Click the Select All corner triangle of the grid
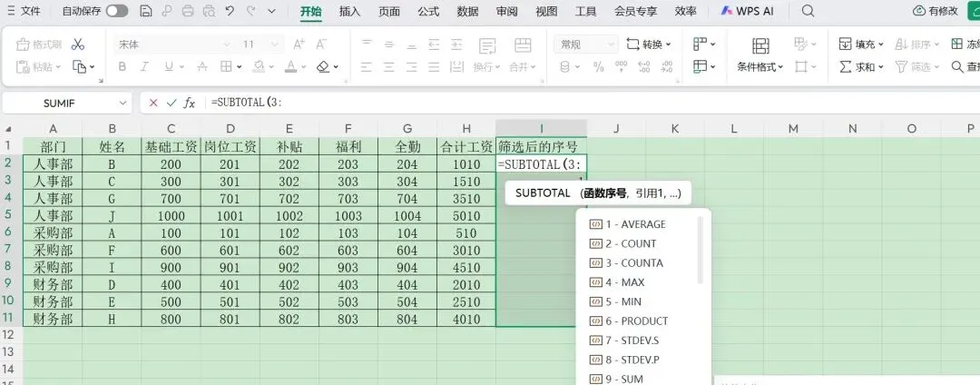The width and height of the screenshot is (980, 385). coord(9,129)
